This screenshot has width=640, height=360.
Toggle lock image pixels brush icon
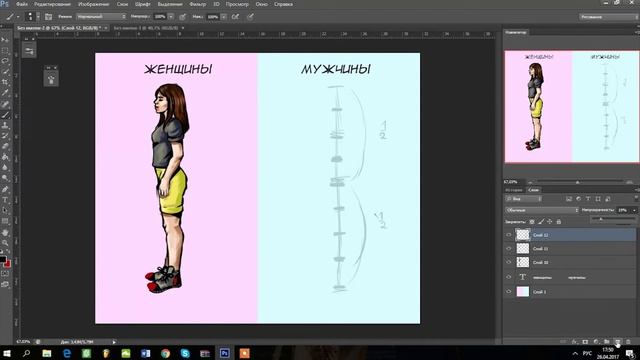(x=541, y=222)
